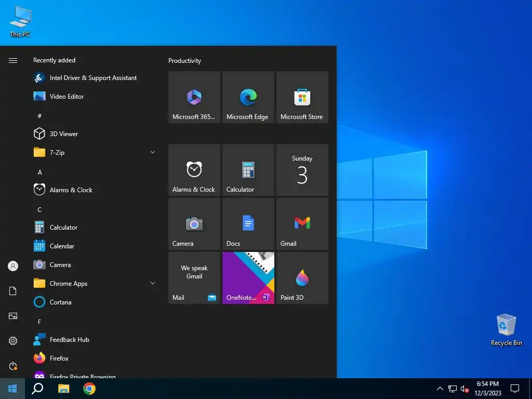Click the muted volume tray icon
Screen dimensions: 532x399
click(x=464, y=389)
